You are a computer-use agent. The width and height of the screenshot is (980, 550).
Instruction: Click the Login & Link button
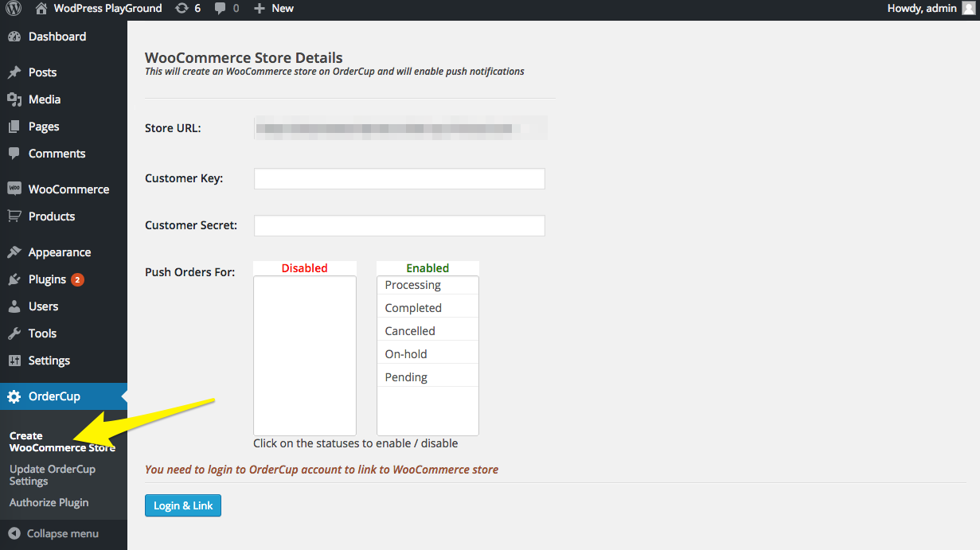pos(183,505)
